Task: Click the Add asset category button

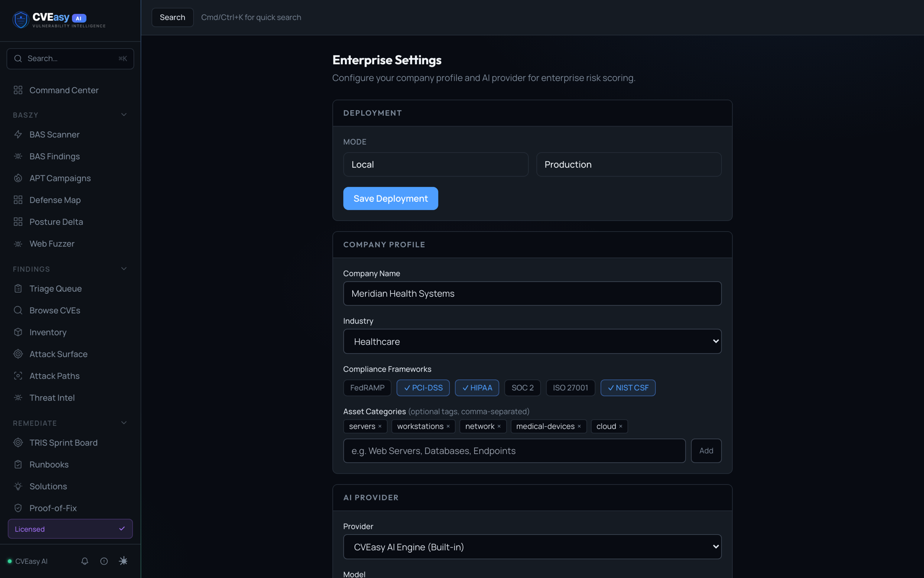Action: pyautogui.click(x=706, y=451)
